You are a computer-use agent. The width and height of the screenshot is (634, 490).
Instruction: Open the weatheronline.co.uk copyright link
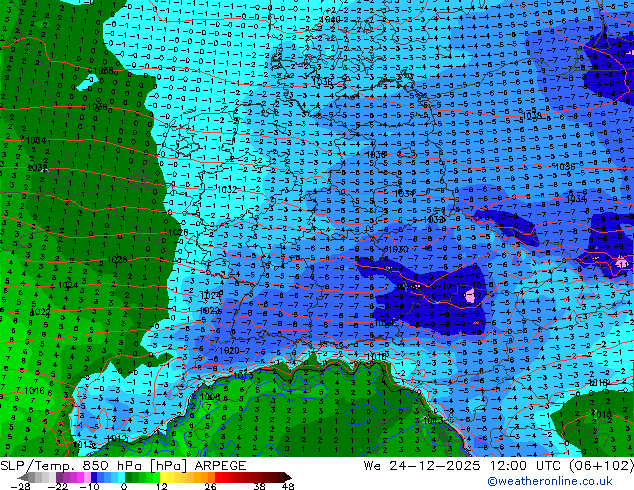[x=550, y=481]
